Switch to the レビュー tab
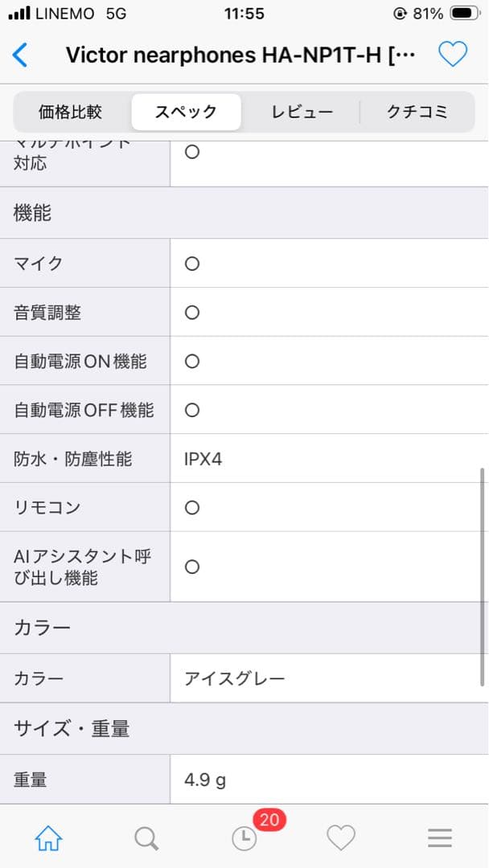 coord(302,112)
